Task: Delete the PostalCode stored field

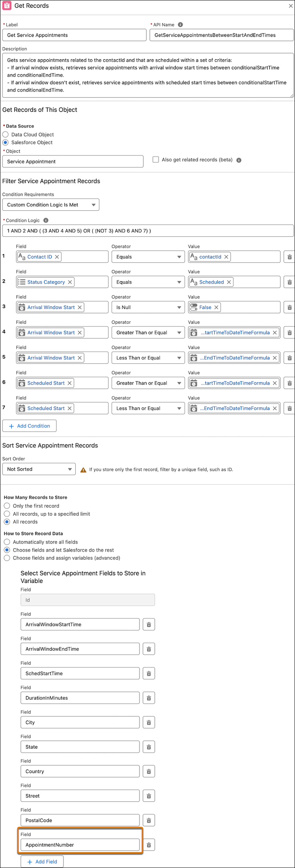Action: coord(149,820)
